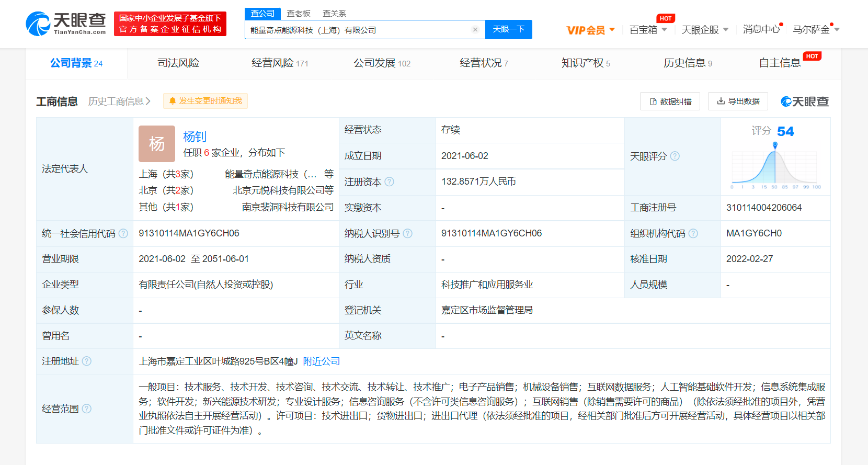The width and height of the screenshot is (868, 465).
Task: Expand the 百宝箱 menu
Action: [648, 30]
